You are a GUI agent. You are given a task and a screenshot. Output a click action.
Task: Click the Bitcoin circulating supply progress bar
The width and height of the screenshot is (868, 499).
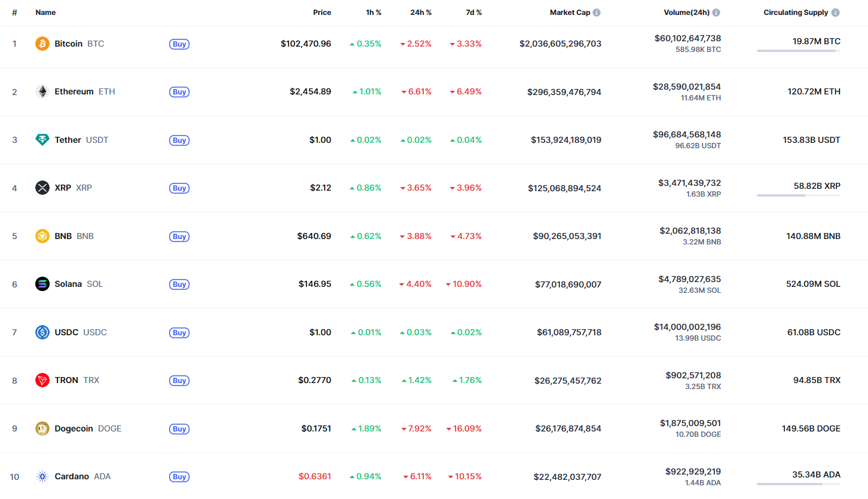pyautogui.click(x=799, y=51)
